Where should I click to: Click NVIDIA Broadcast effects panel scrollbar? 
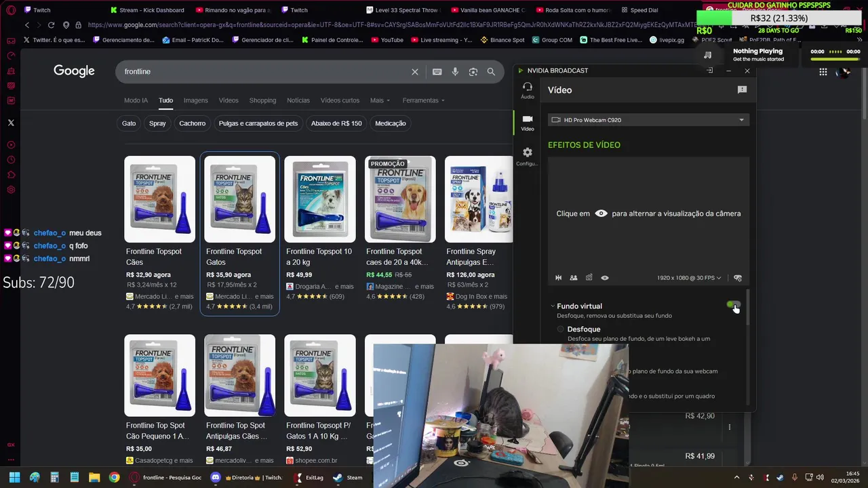pos(749,308)
